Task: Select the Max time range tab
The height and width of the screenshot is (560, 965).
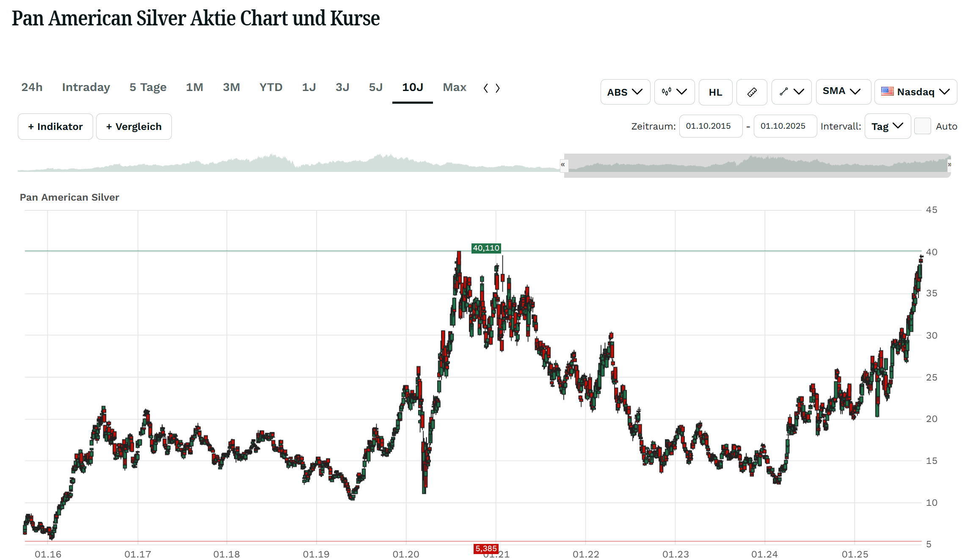Action: click(455, 87)
